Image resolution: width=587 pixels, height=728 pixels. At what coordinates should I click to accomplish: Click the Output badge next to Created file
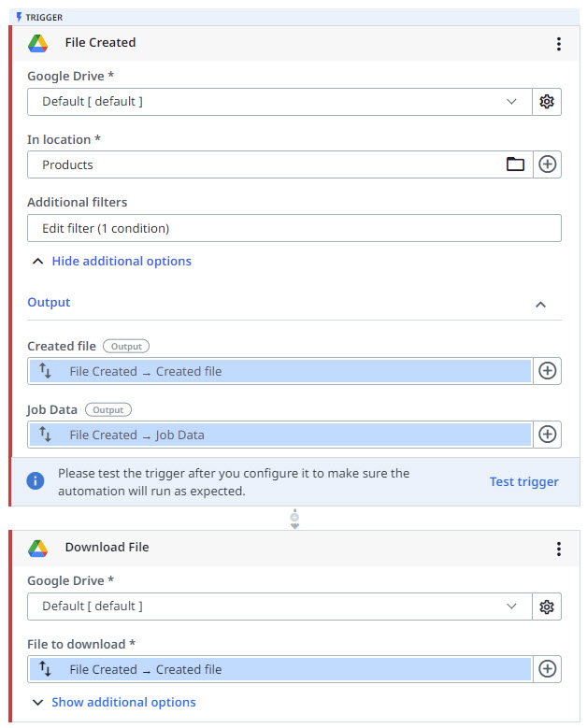point(126,347)
